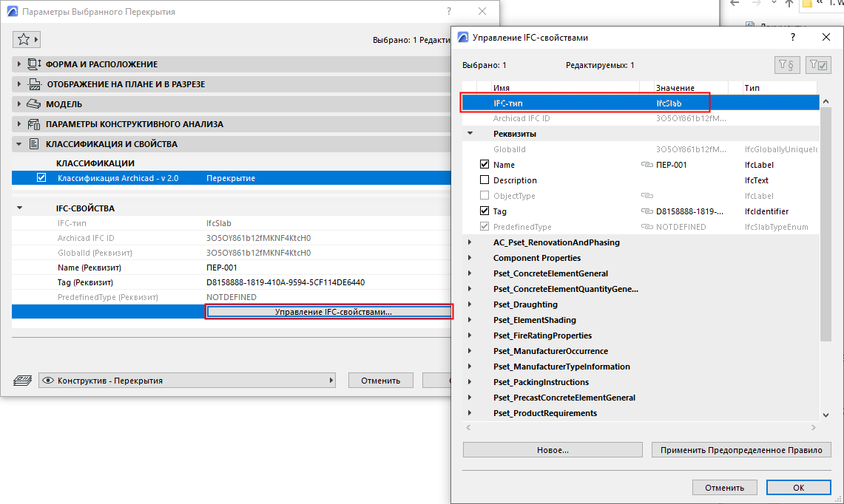Uncheck the Name property checkbox

pyautogui.click(x=485, y=164)
